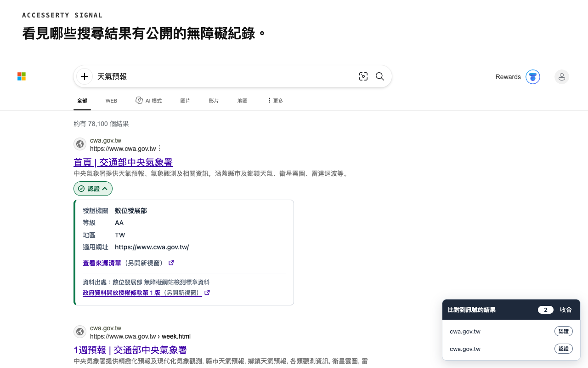This screenshot has width=588, height=368.
Task: Collapse the 比對到訊號的結果 panel via 收合
Action: pos(566,310)
